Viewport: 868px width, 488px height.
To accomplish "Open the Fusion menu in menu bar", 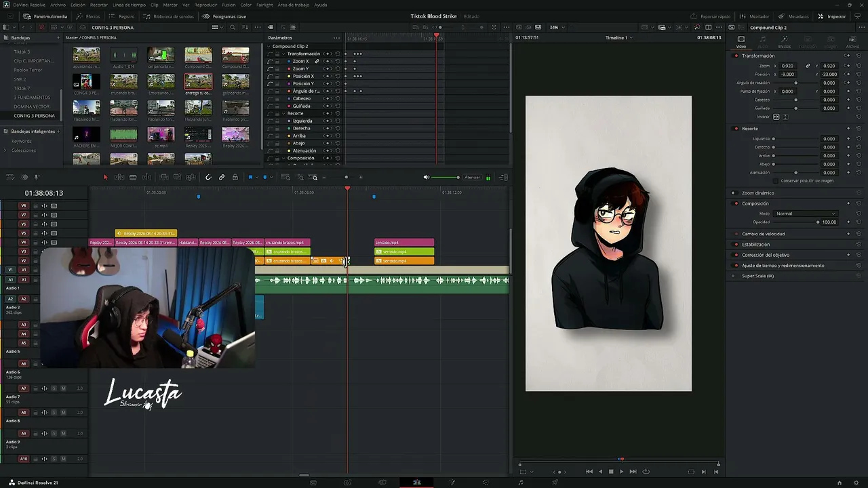I will [x=229, y=5].
